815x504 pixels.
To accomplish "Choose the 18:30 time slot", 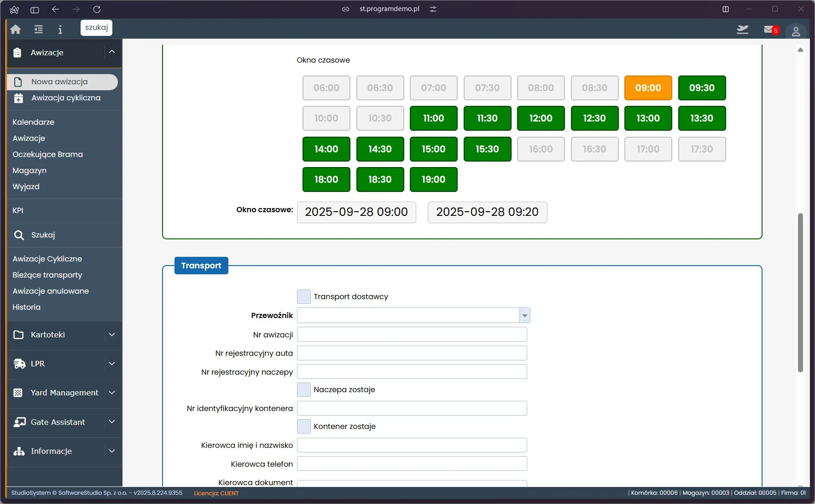I will pos(380,180).
